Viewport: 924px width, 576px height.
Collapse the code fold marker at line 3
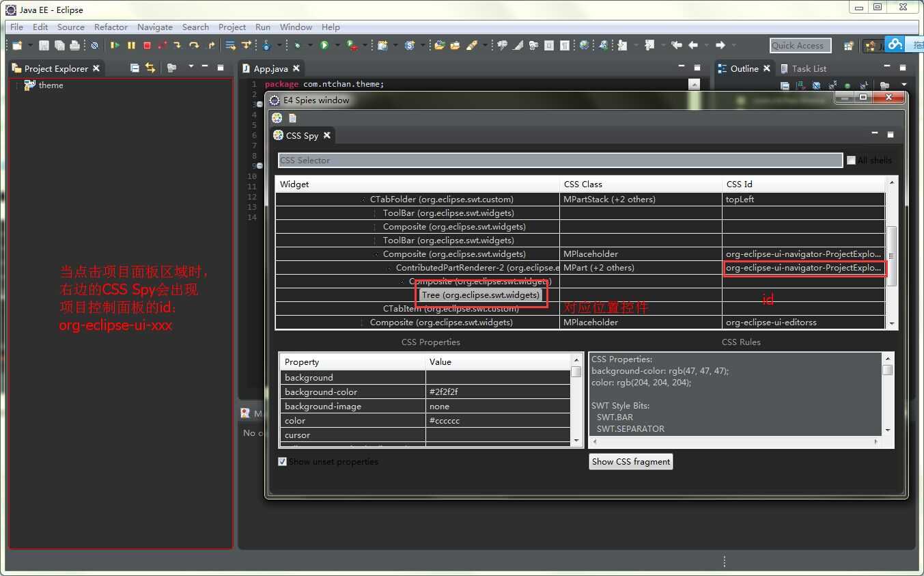coord(260,105)
